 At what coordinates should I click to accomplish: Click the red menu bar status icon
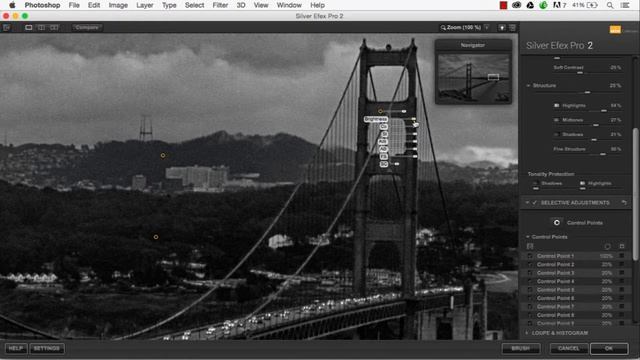[503, 5]
